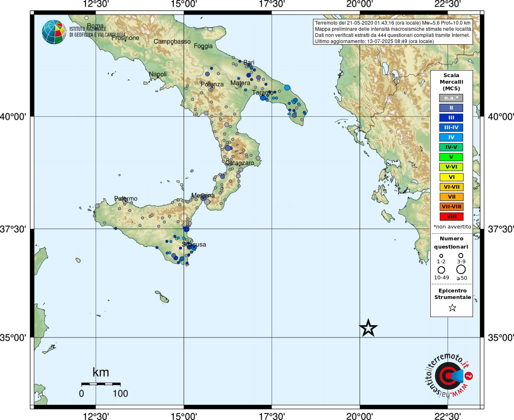Screen dimensions: 514x420
Task: Select the intensity VIII red swatch
Action: coord(451,217)
